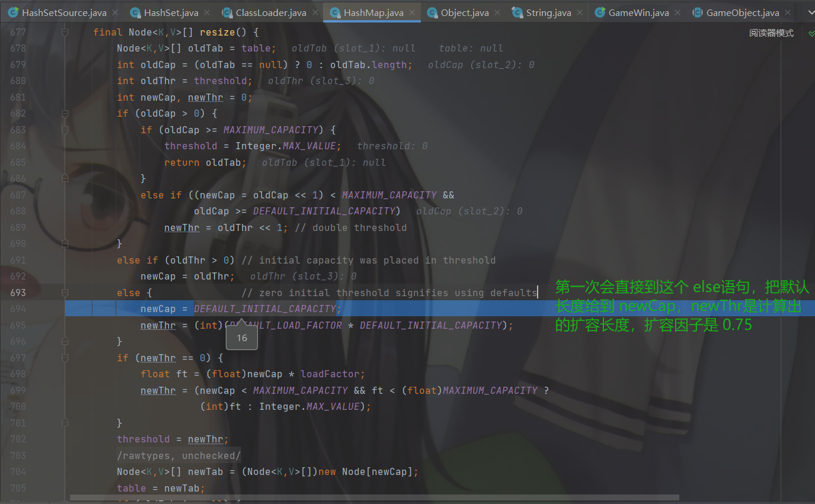
Task: Close the String.java tab
Action: (580, 12)
